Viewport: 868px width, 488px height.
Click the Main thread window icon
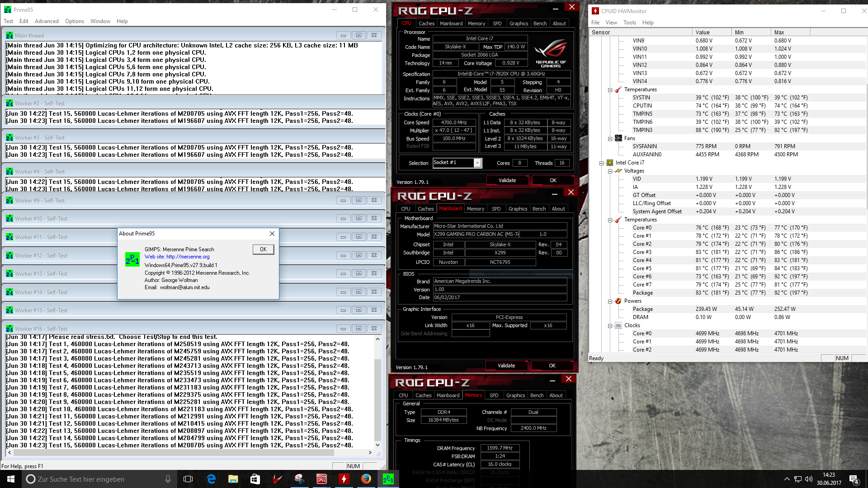[x=9, y=35]
